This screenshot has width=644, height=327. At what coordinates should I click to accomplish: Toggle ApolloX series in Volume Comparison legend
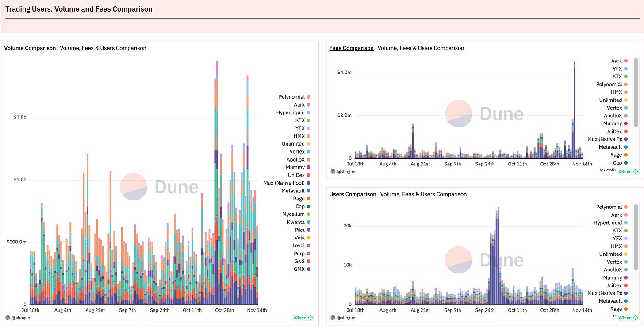[x=299, y=159]
